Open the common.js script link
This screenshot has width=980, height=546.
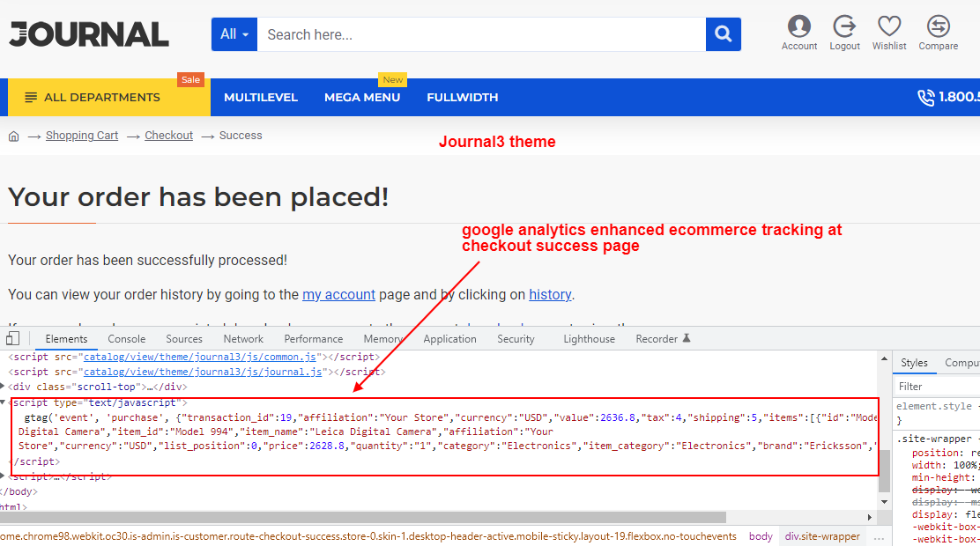pyautogui.click(x=200, y=357)
